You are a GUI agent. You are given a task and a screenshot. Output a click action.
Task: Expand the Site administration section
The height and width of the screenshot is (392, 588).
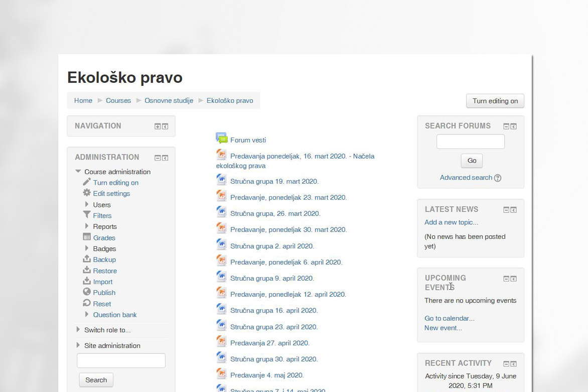tap(78, 345)
